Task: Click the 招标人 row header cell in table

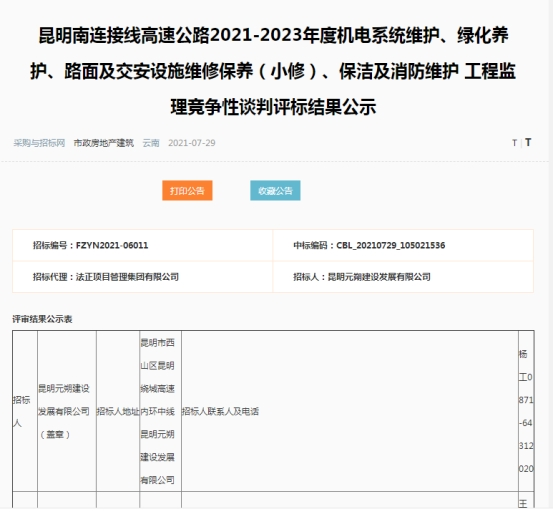Action: 25,411
